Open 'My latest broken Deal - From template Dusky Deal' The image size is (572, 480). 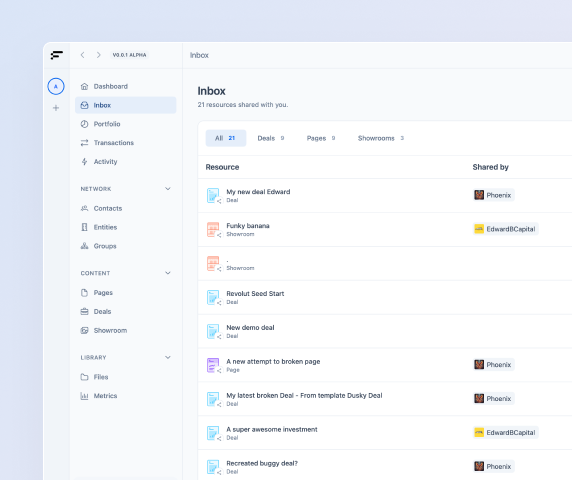tap(304, 395)
